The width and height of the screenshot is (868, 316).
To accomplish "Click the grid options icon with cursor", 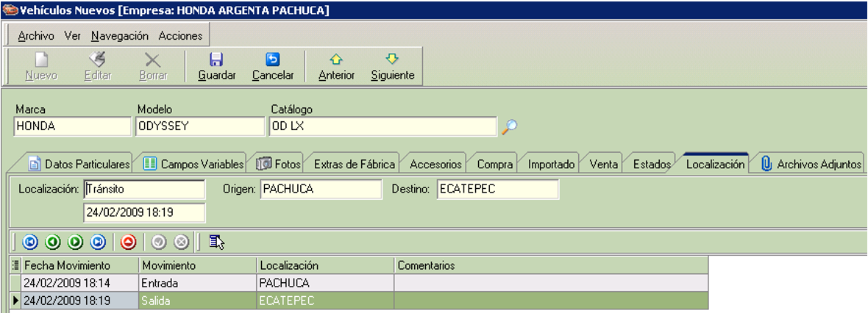I will [217, 242].
